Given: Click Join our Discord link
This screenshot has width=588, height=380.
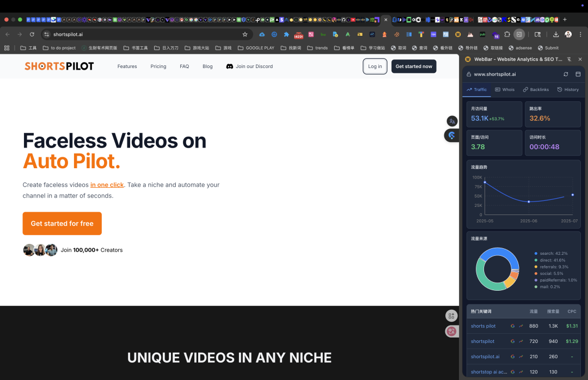Looking at the screenshot, I should [x=249, y=66].
